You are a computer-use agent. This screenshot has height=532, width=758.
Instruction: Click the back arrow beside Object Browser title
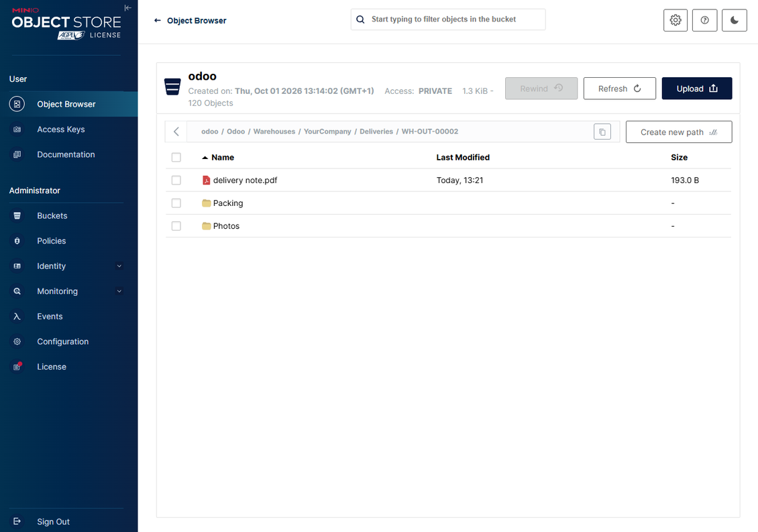pyautogui.click(x=157, y=20)
